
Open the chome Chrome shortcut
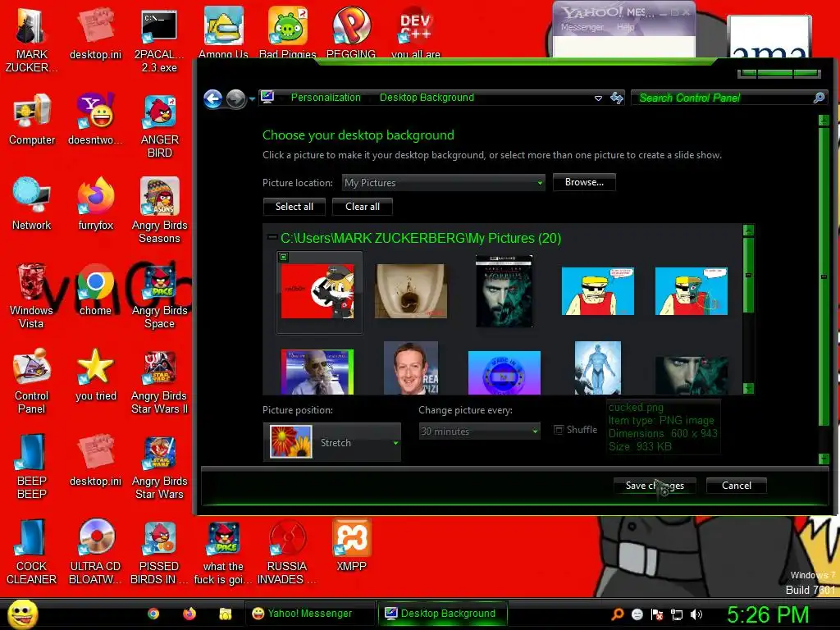[x=95, y=290]
